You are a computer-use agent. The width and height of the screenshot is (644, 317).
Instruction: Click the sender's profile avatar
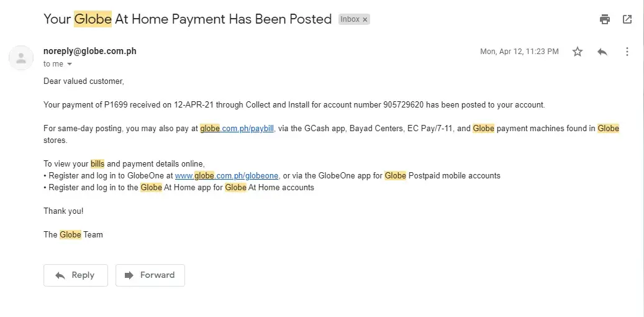click(21, 58)
